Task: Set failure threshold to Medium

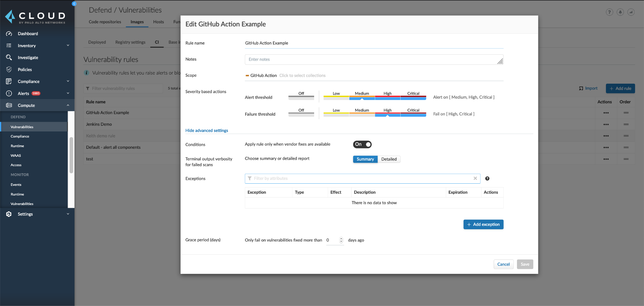Action: [x=362, y=113]
